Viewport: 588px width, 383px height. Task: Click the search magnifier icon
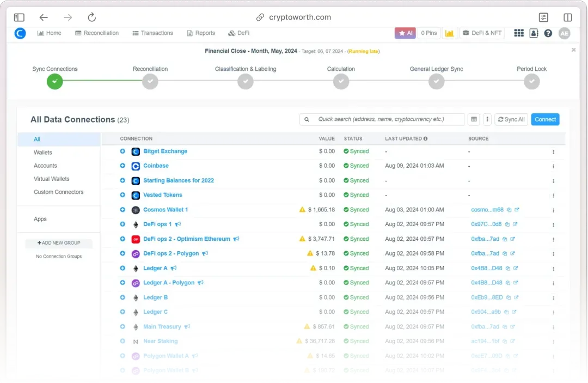point(307,119)
